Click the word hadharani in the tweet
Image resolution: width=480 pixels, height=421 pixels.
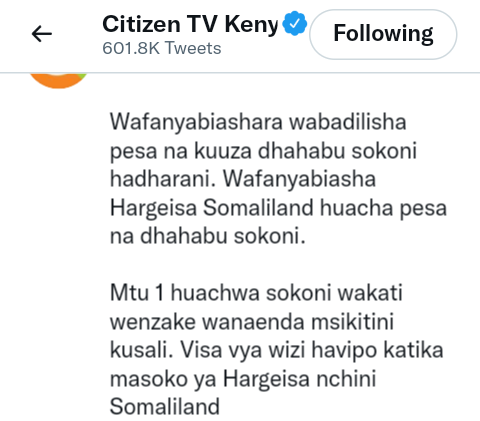pos(163,179)
